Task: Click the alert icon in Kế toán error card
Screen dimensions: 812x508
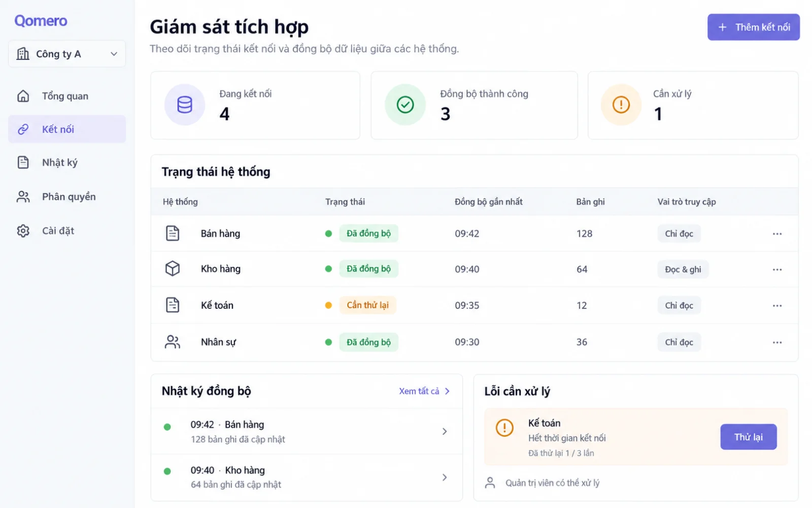Action: [504, 428]
